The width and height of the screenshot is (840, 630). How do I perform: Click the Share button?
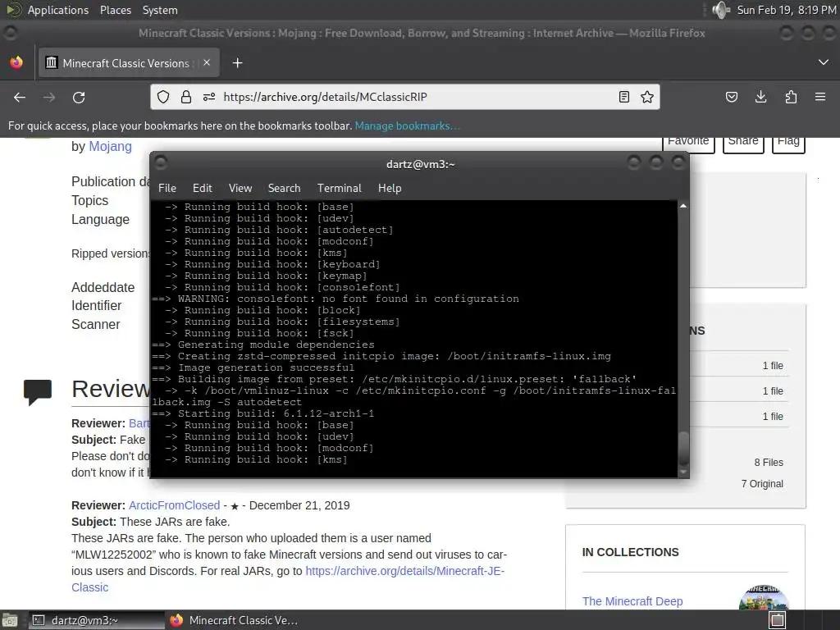743,142
